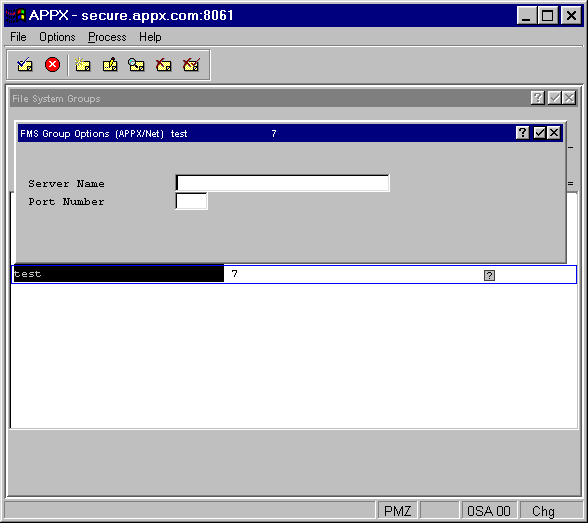
Task: Open the Process menu
Action: point(107,37)
